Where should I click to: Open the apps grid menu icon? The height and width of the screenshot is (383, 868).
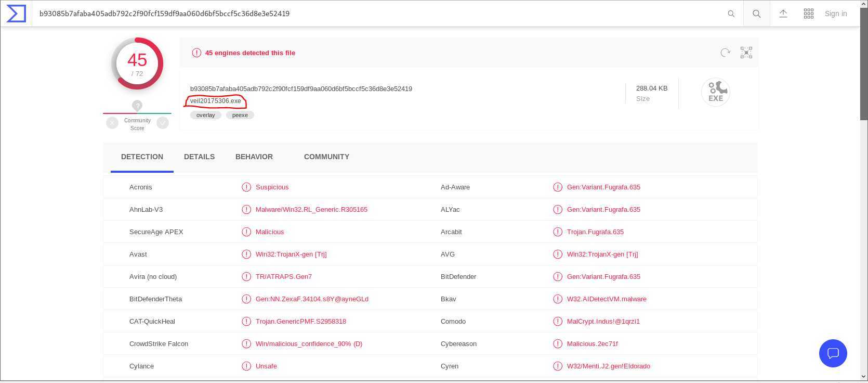pyautogui.click(x=809, y=14)
